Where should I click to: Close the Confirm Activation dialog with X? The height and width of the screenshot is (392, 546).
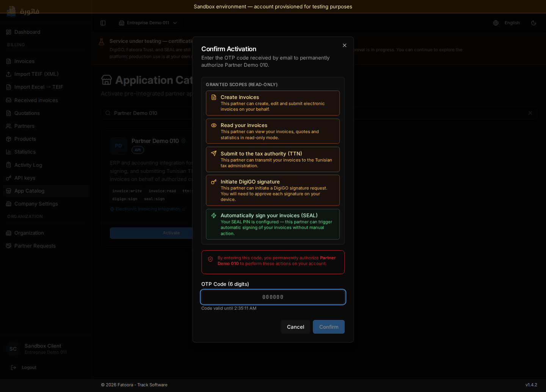pos(344,45)
